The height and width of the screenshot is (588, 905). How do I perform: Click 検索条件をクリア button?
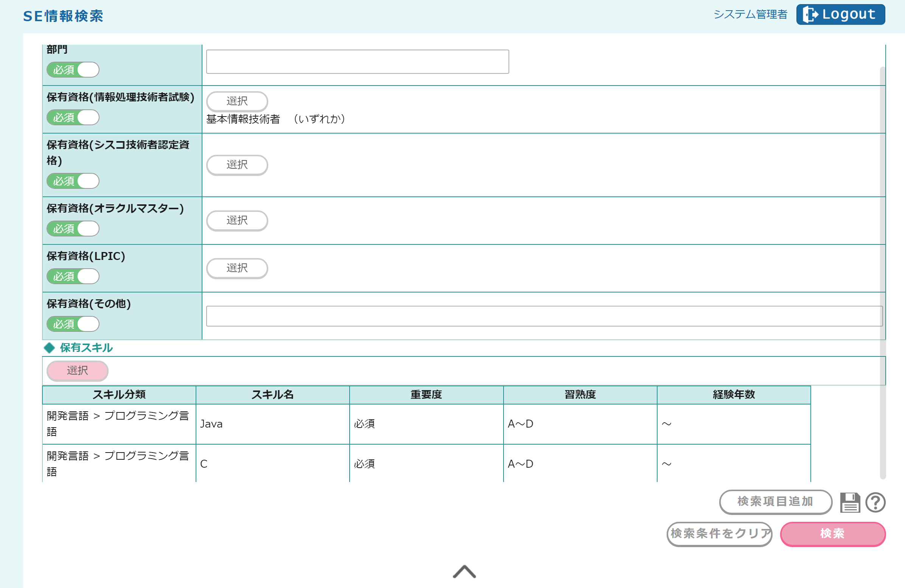pos(720,534)
